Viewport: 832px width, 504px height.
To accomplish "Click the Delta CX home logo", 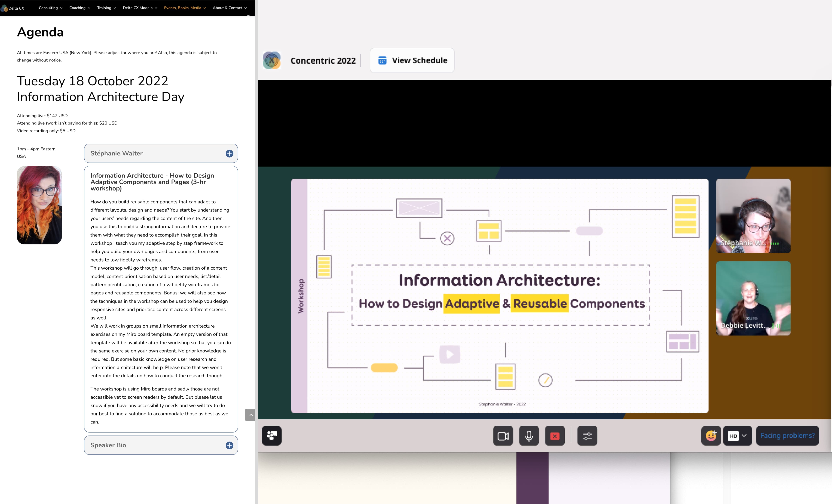I will point(13,8).
